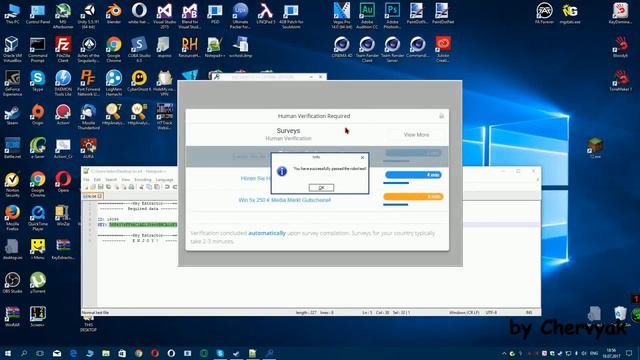Screen dimensions: 640x360
Task: Open the View menu in Notepad++
Action: (126, 180)
